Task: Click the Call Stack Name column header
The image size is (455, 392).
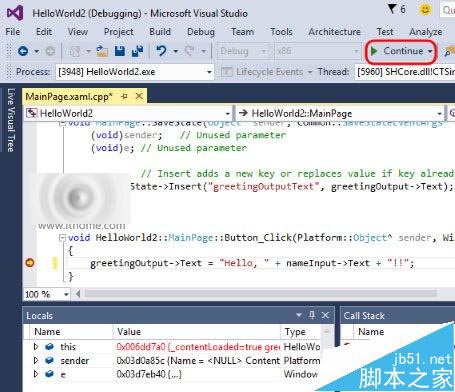Action: [x=371, y=332]
